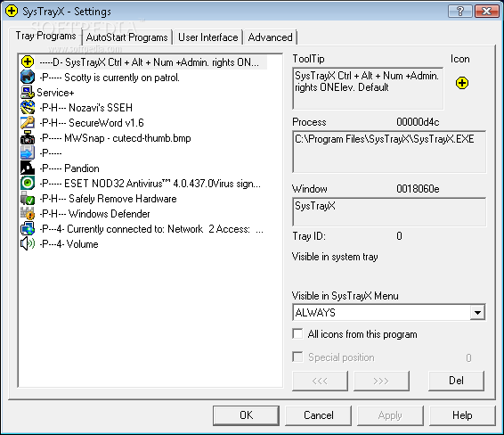Click the Process path field
The width and height of the screenshot is (504, 435).
(389, 152)
